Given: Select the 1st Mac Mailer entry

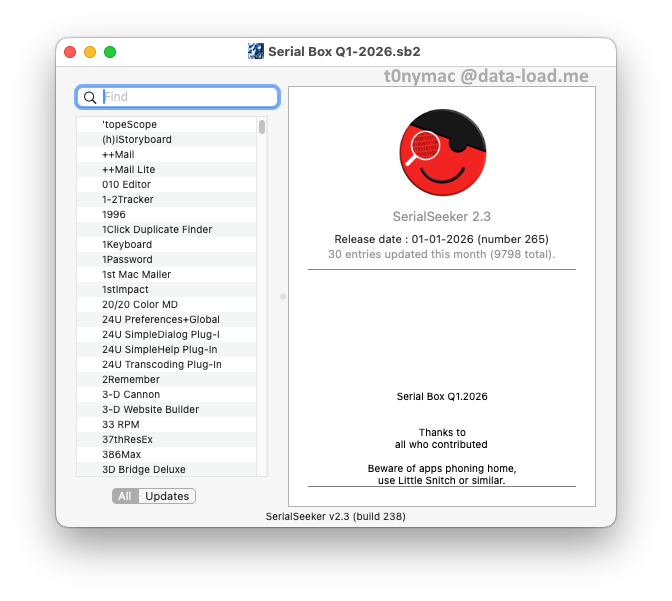Looking at the screenshot, I should click(x=167, y=274).
